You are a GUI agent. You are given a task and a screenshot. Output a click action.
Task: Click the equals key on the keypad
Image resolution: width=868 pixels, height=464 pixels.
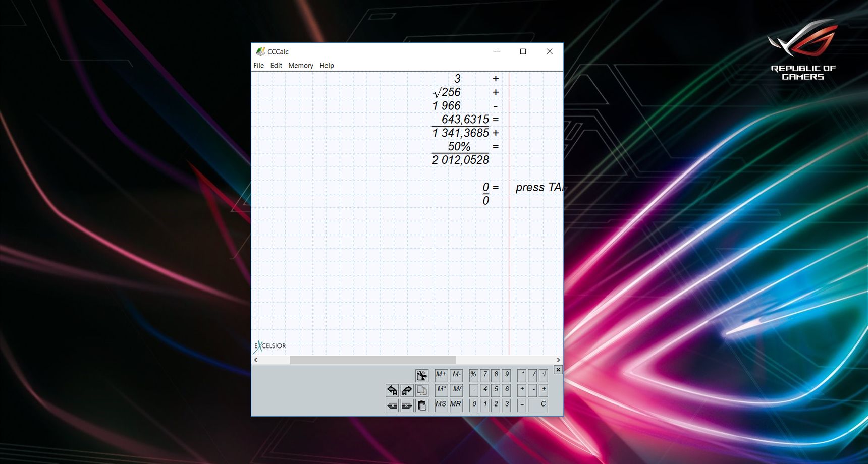coord(522,405)
